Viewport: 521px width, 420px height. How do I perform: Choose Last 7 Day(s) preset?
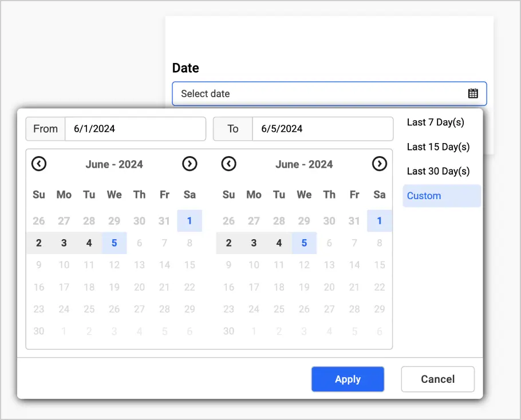click(435, 122)
